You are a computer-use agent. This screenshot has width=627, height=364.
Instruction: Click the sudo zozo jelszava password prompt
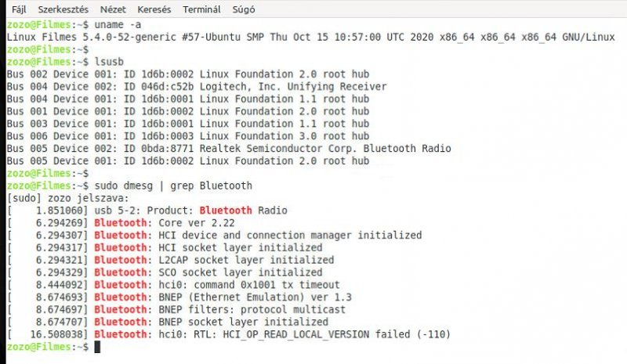click(68, 198)
